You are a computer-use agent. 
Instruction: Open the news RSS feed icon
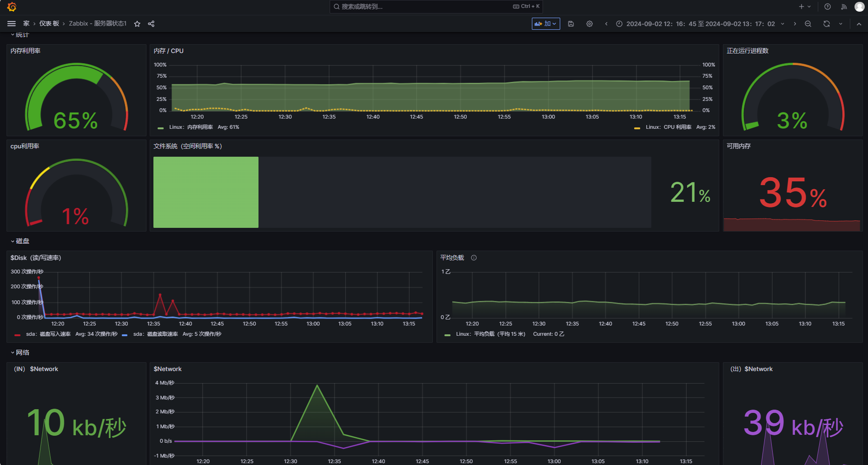[844, 7]
